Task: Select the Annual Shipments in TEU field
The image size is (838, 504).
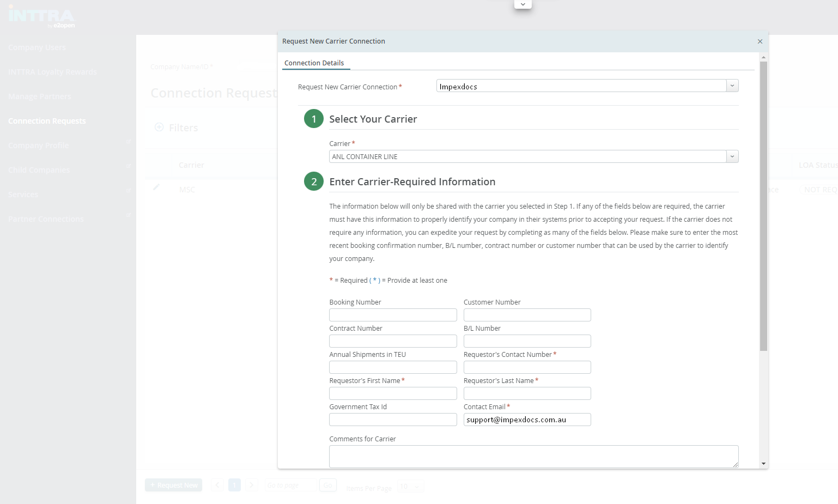Action: [393, 367]
